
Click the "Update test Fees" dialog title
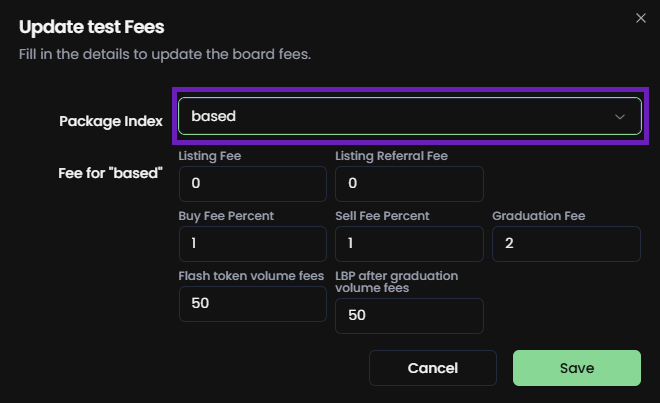click(91, 27)
